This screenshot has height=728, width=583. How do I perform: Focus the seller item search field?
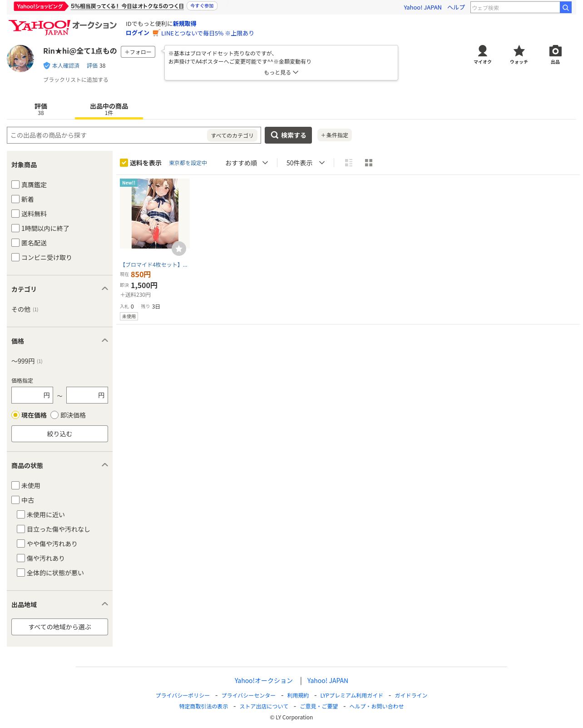[x=107, y=135]
